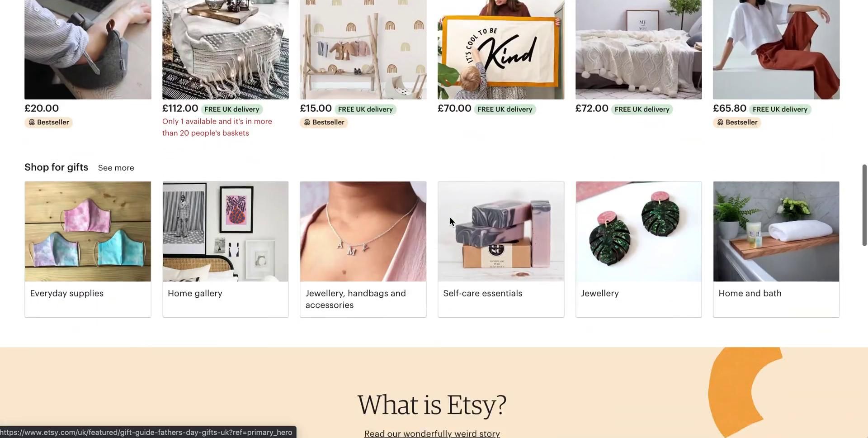This screenshot has height=438, width=868.
Task: Select the Jewellery, handbags and accessories card
Action: [x=363, y=249]
